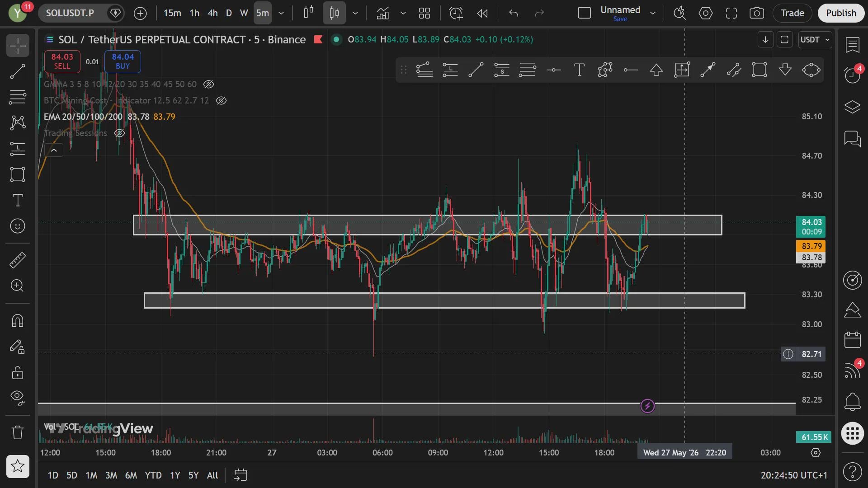Open the chart patterns tool
868x488 pixels.
click(18, 123)
